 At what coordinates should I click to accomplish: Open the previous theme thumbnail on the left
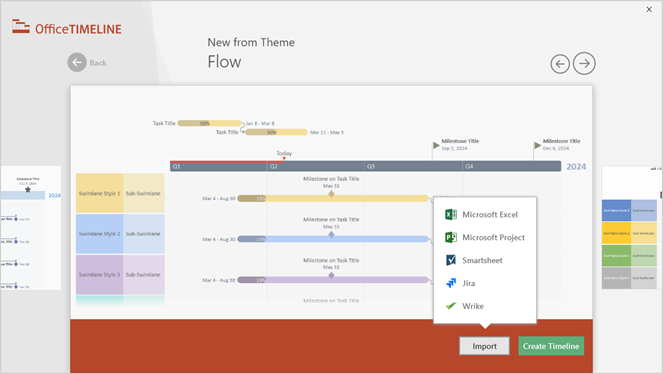[x=30, y=228]
